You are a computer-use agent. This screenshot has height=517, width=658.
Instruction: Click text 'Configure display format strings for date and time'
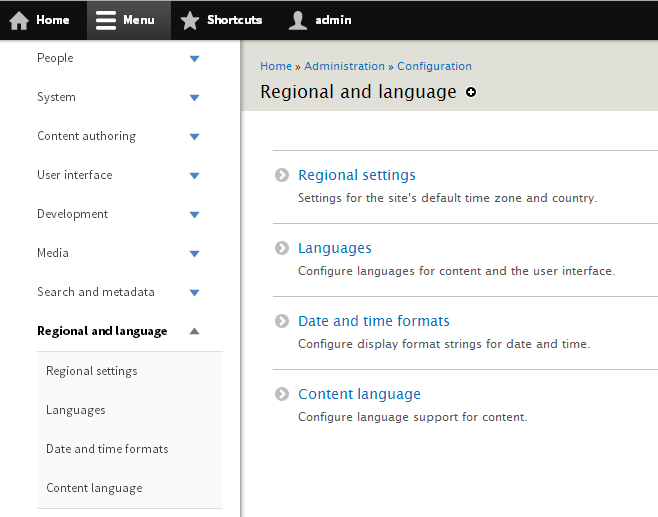(444, 344)
